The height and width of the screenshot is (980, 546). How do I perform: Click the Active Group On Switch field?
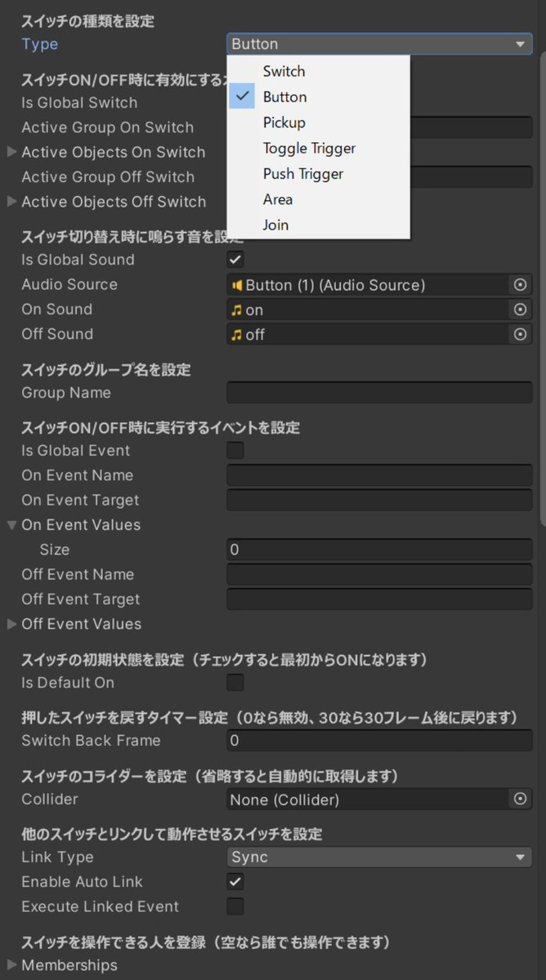471,127
